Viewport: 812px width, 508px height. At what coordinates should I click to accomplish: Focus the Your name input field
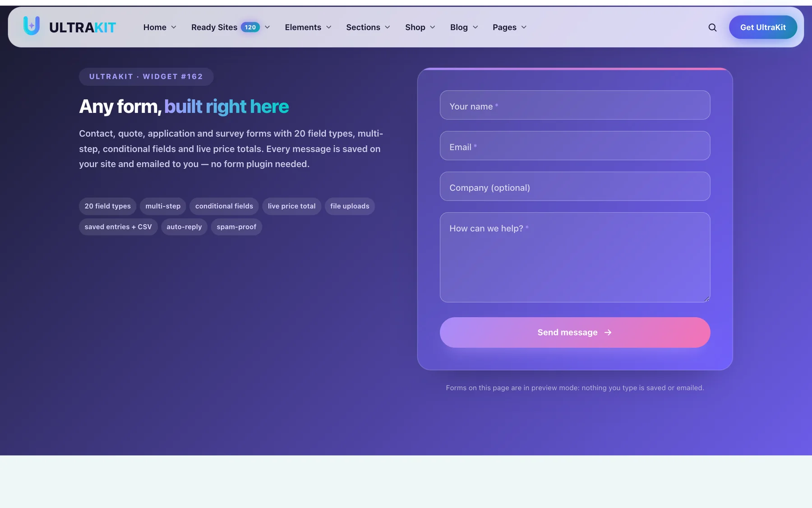click(575, 105)
